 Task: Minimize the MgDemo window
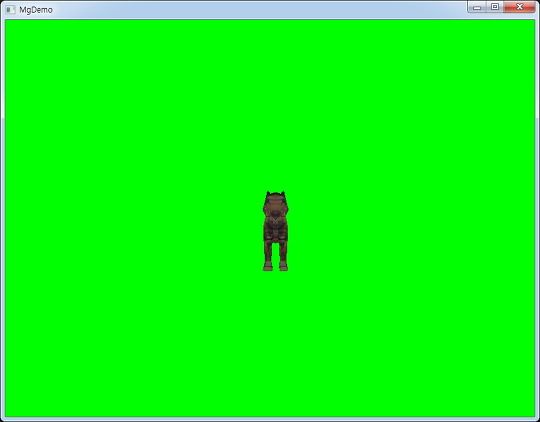coord(477,7)
